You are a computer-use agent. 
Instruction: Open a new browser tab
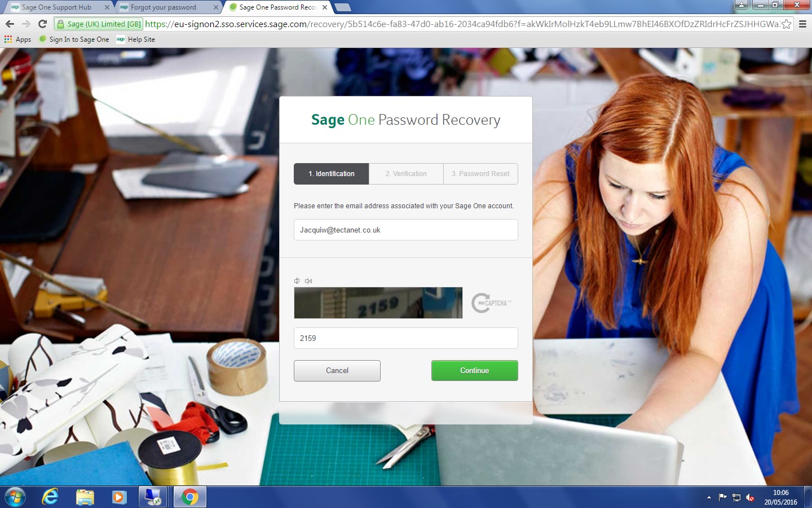(343, 7)
